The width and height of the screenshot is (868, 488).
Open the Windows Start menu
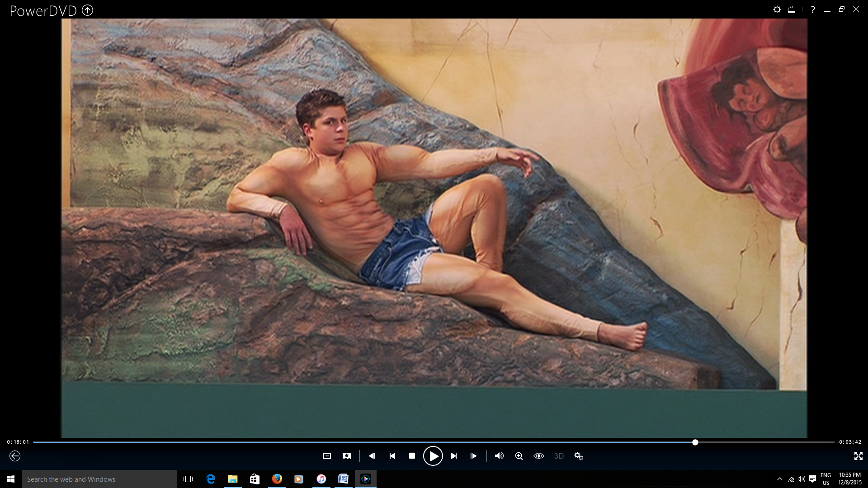point(11,479)
